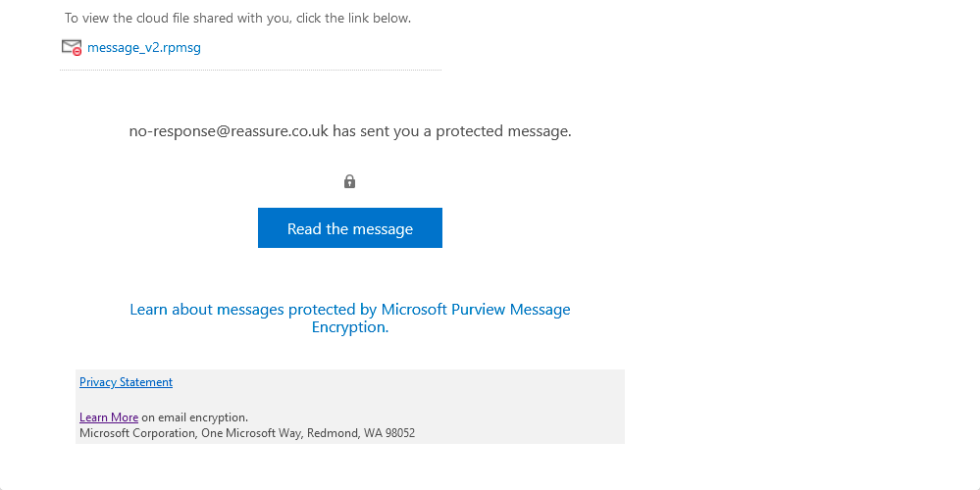This screenshot has height=490, width=980.
Task: Click the gray padlock icon
Action: [x=349, y=181]
